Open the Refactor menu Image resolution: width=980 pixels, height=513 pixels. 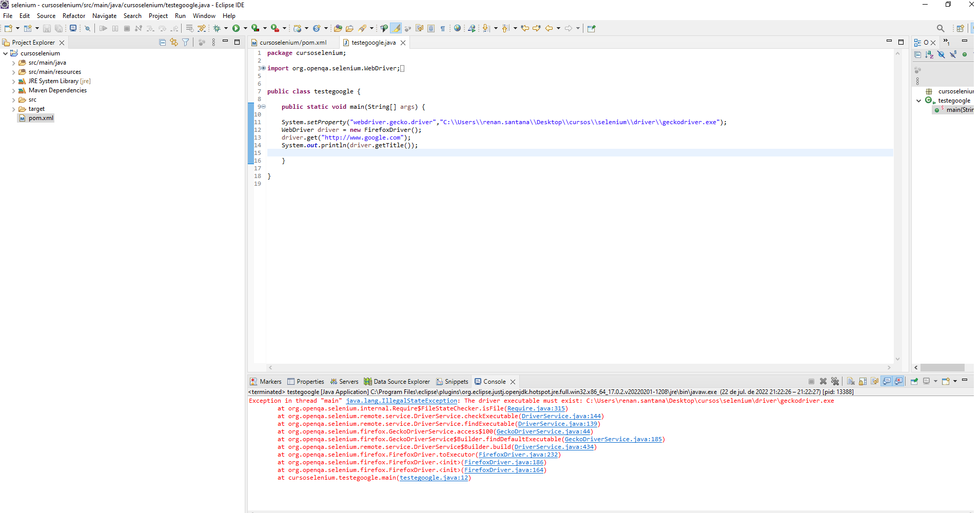[74, 16]
